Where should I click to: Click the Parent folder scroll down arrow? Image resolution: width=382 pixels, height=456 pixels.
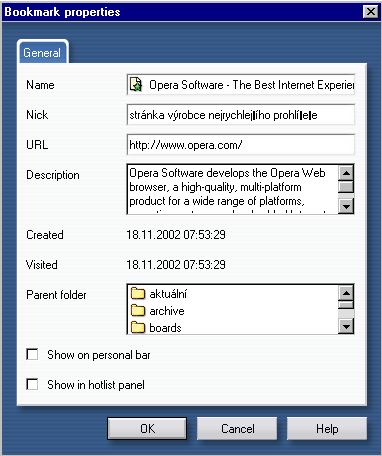(346, 326)
